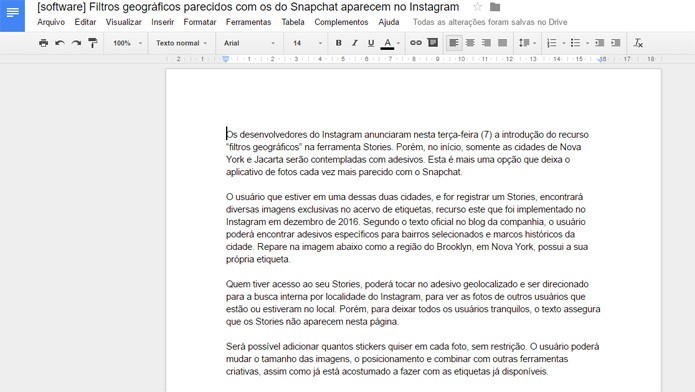
Task: Redo the last action
Action: (x=76, y=43)
